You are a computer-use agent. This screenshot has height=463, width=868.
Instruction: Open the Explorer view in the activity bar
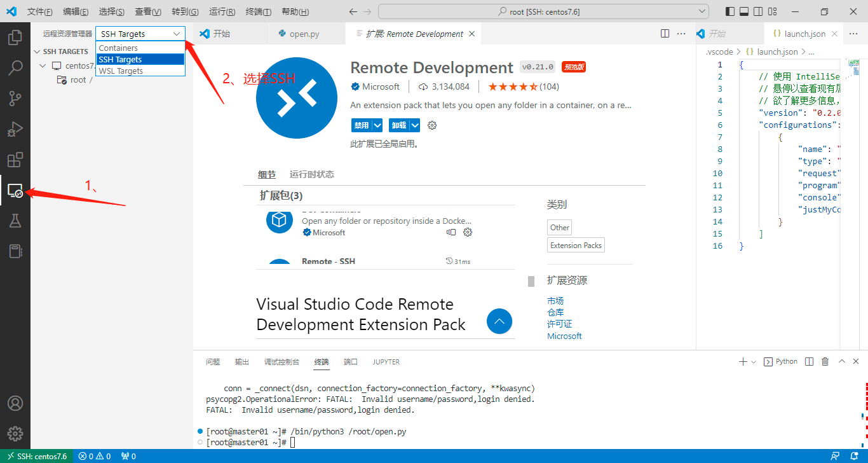(15, 38)
